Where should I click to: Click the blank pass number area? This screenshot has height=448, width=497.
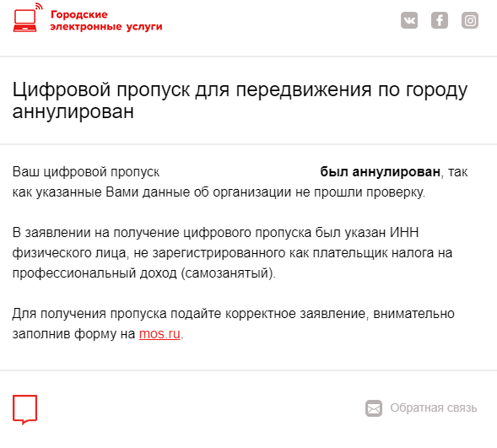coord(240,172)
